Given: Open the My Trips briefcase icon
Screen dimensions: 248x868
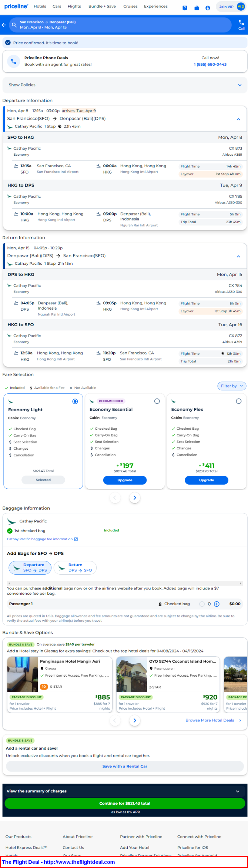Looking at the screenshot, I should tap(197, 8).
